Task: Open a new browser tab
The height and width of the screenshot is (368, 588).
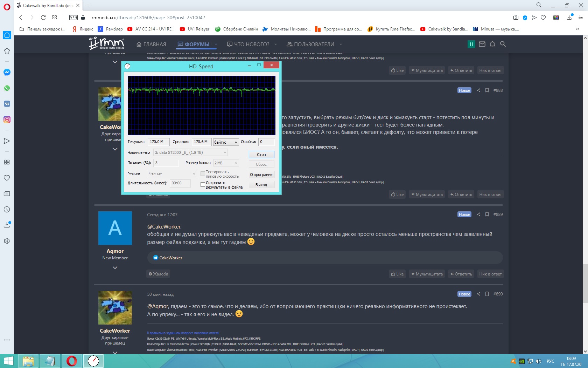Action: (x=88, y=5)
